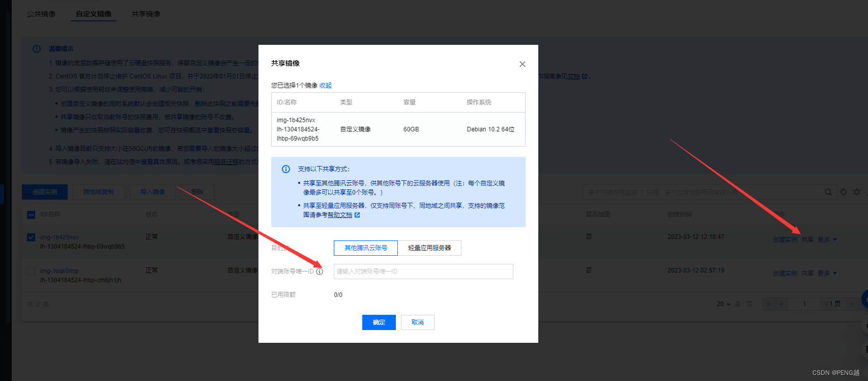Open the 帮助文档 help link
Image resolution: width=868 pixels, height=381 pixels.
pos(340,215)
